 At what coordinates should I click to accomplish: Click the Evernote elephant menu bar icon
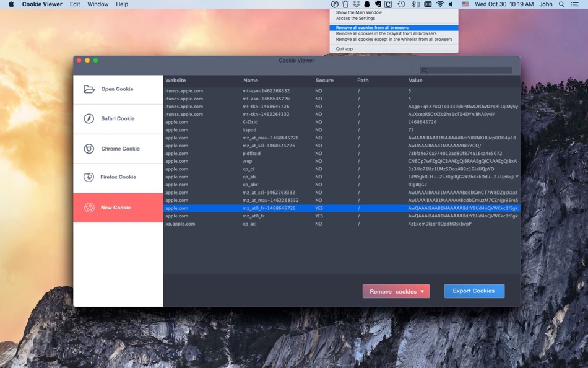click(x=378, y=4)
